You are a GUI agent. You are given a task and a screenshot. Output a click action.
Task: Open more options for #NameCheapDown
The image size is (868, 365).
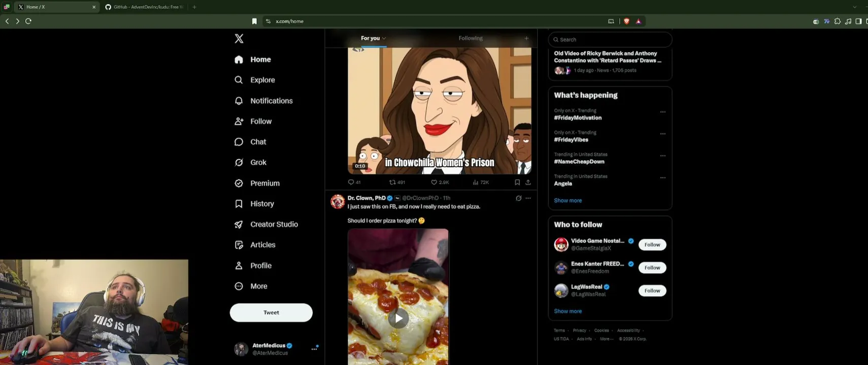(x=662, y=156)
